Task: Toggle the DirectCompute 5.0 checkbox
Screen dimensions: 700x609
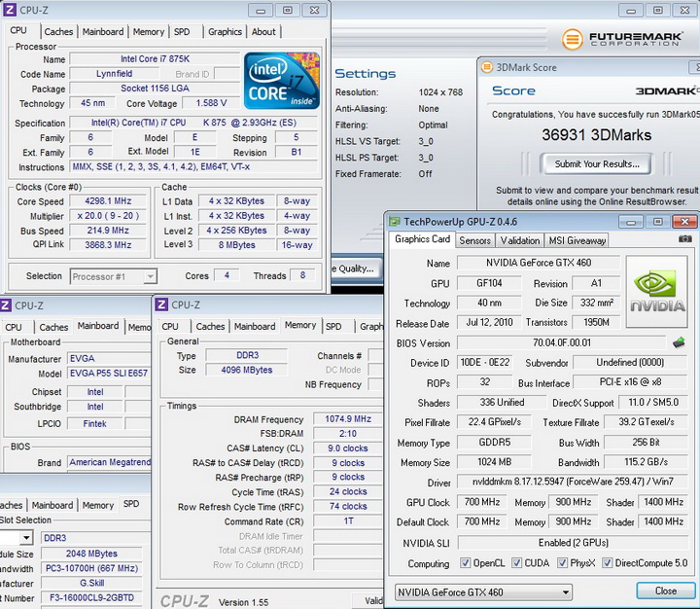Action: click(608, 563)
